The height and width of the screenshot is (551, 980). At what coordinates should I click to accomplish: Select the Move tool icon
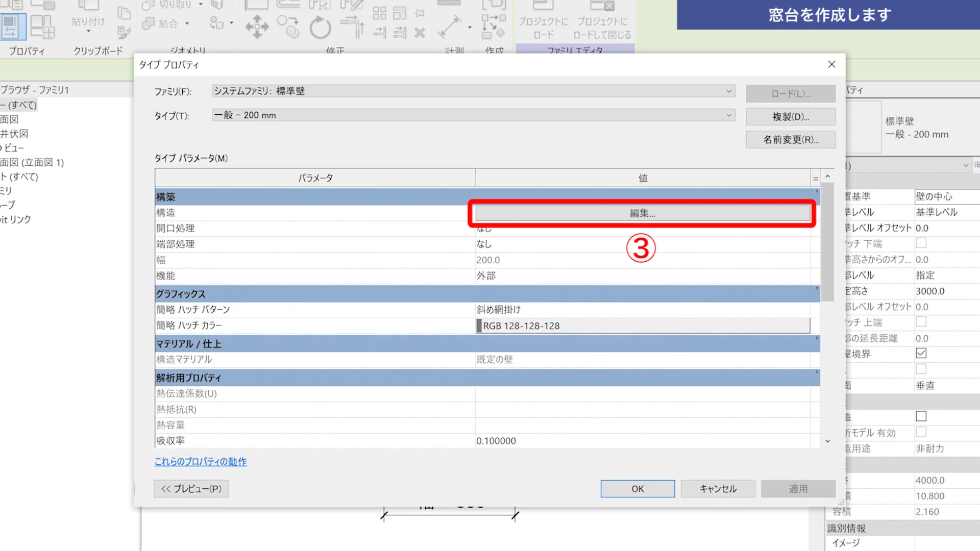257,27
